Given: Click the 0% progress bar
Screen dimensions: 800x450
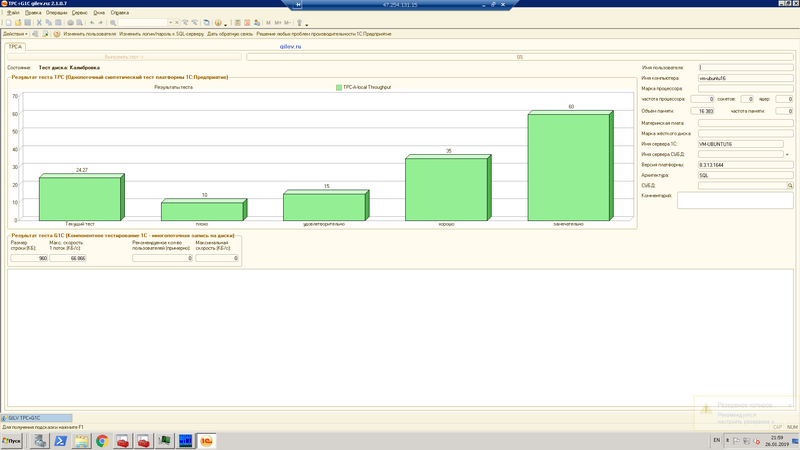Looking at the screenshot, I should click(x=519, y=57).
